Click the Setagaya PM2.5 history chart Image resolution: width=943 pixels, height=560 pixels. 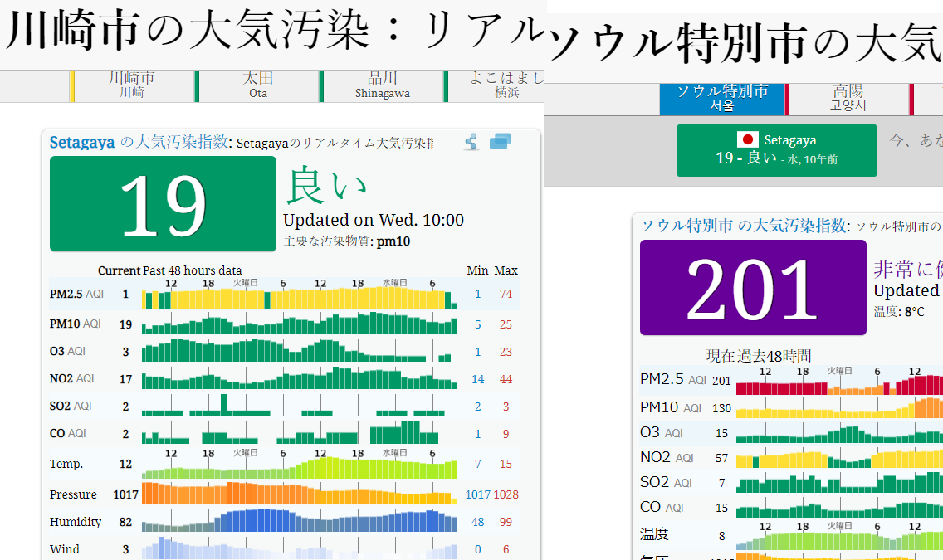click(299, 298)
